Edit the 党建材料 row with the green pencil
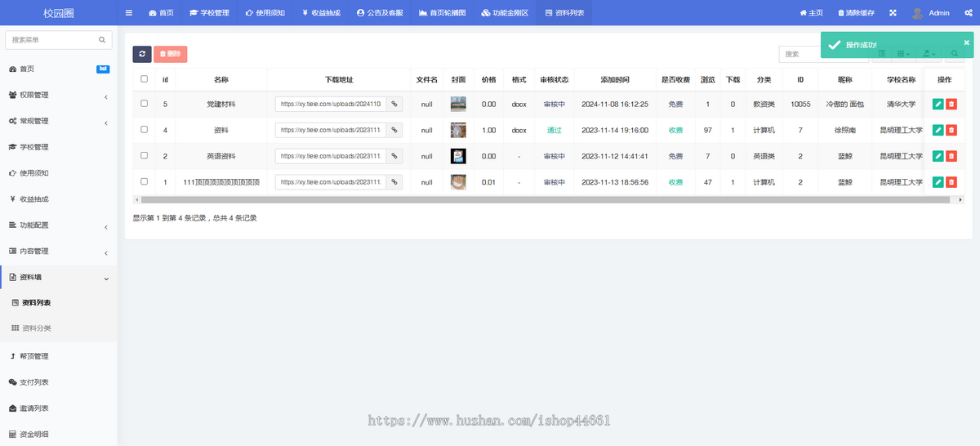Image resolution: width=980 pixels, height=446 pixels. [x=938, y=104]
